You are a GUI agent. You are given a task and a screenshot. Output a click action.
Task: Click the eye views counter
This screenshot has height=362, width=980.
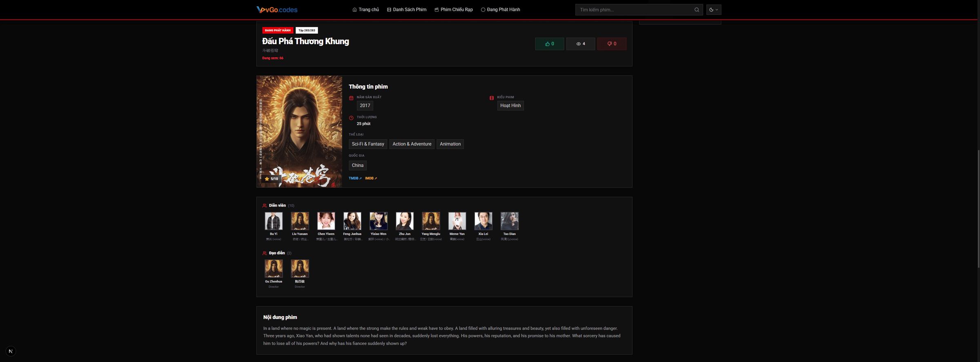click(581, 44)
